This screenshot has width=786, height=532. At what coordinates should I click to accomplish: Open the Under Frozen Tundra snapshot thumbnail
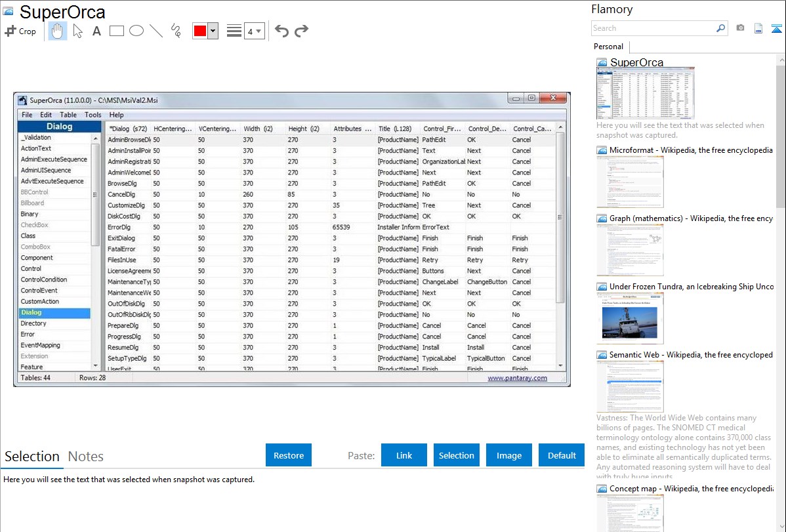630,318
